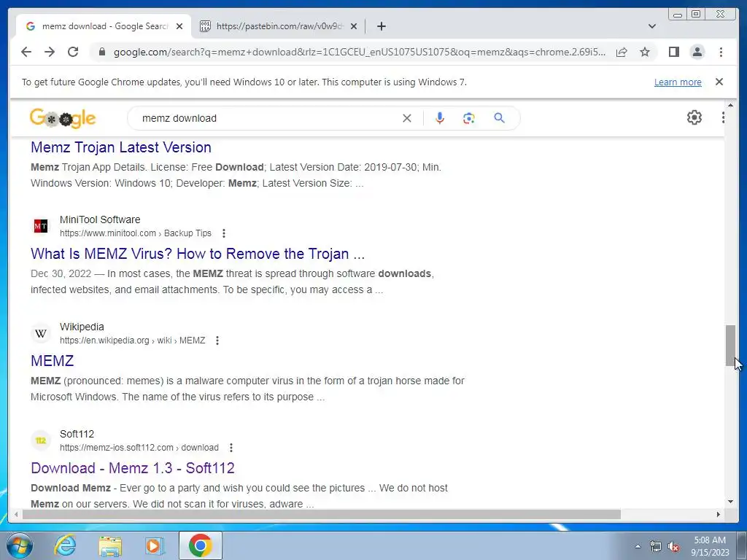Click the Google logo
This screenshot has width=747, height=560.
pos(63,118)
